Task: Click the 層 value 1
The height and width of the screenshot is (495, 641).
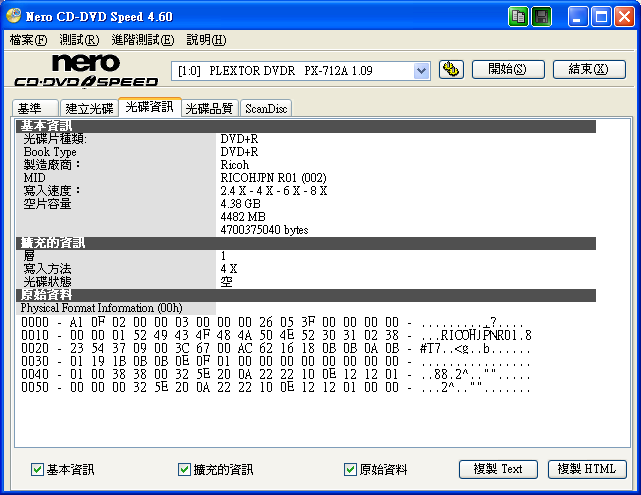Action: 223,256
